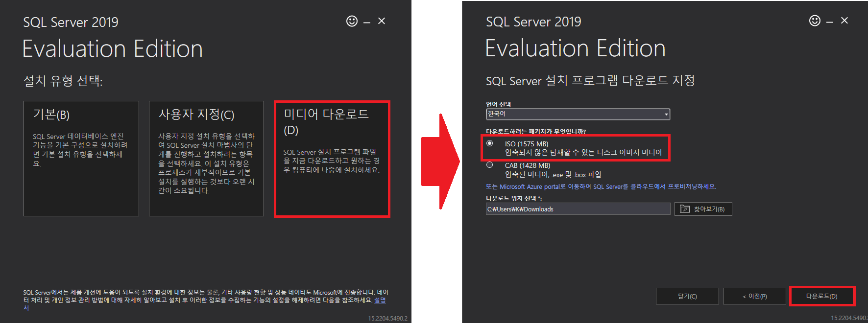Screen dimensions: 868x323
Task: Start download with 다운로드(D) button
Action: (822, 296)
